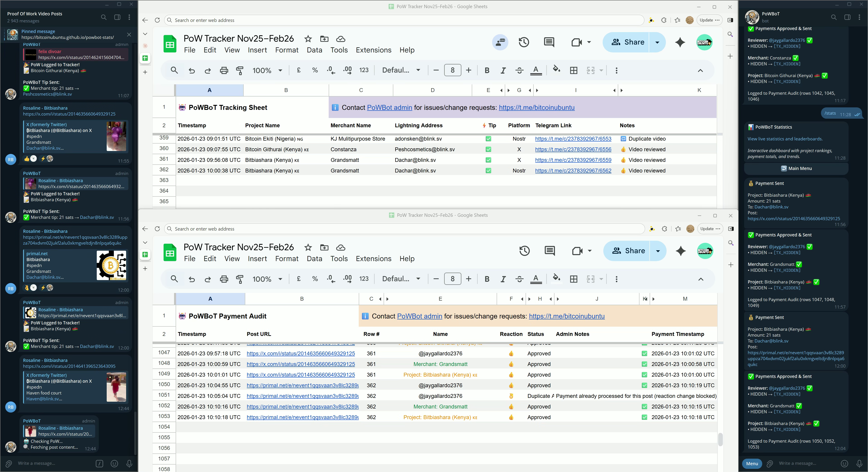The width and height of the screenshot is (868, 472).
Task: Toggle italic in bottom Sheets toolbar
Action: pyautogui.click(x=503, y=279)
